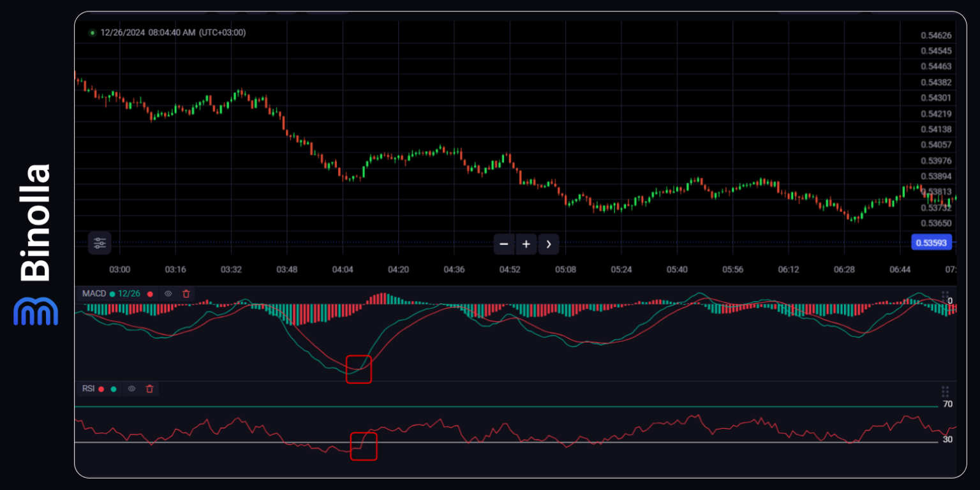Screen dimensions: 980x490
Task: Click the RSI red color dot
Action: [101, 389]
